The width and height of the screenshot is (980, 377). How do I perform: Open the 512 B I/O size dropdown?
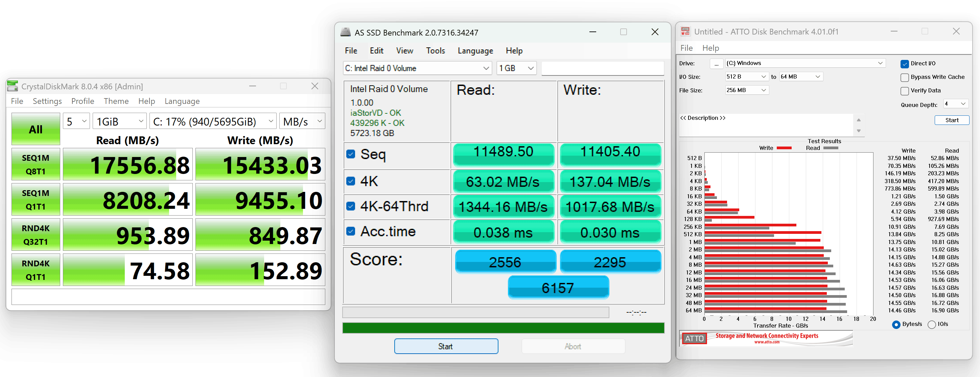tap(747, 76)
